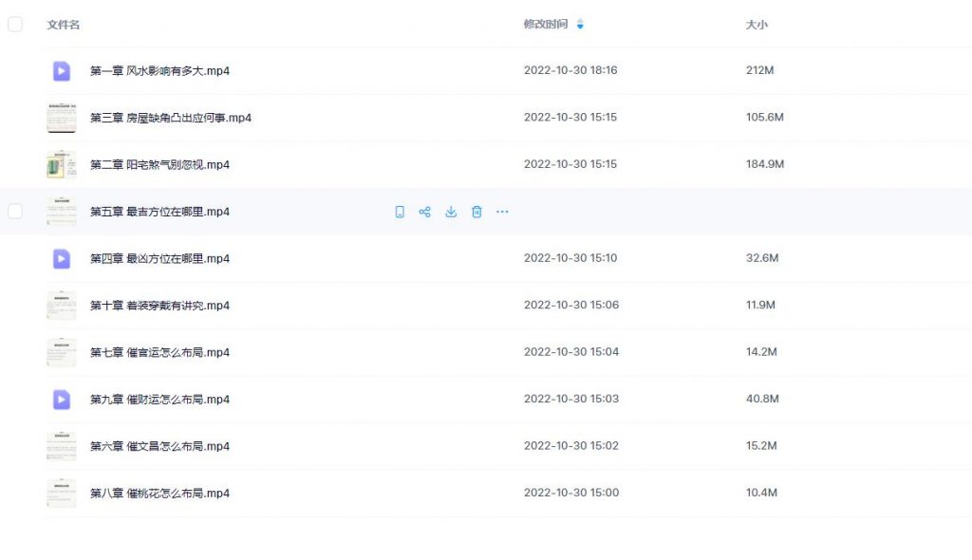This screenshot has height=560, width=972.
Task: Open more options ellipsis for 第五章 file
Action: click(502, 212)
